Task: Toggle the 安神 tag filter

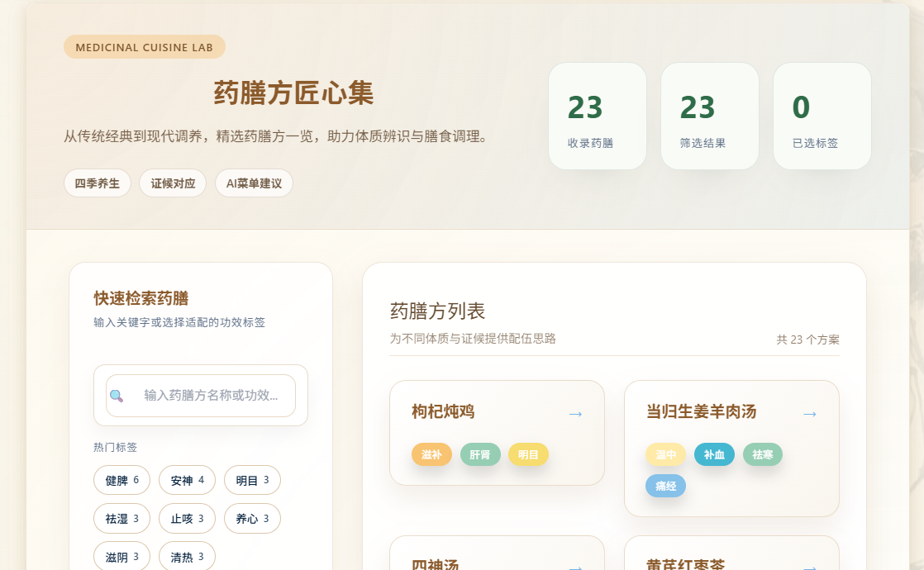Action: click(187, 480)
